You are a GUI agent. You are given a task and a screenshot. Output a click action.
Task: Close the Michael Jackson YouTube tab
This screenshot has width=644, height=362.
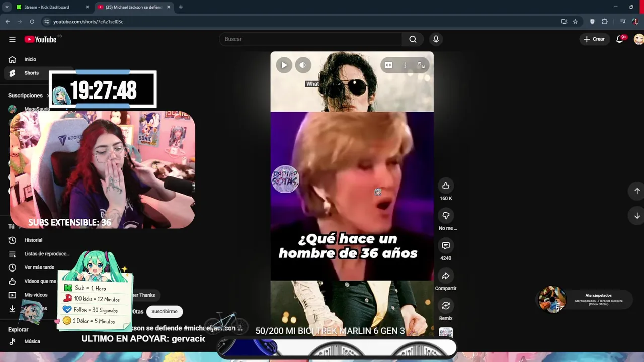pyautogui.click(x=169, y=7)
